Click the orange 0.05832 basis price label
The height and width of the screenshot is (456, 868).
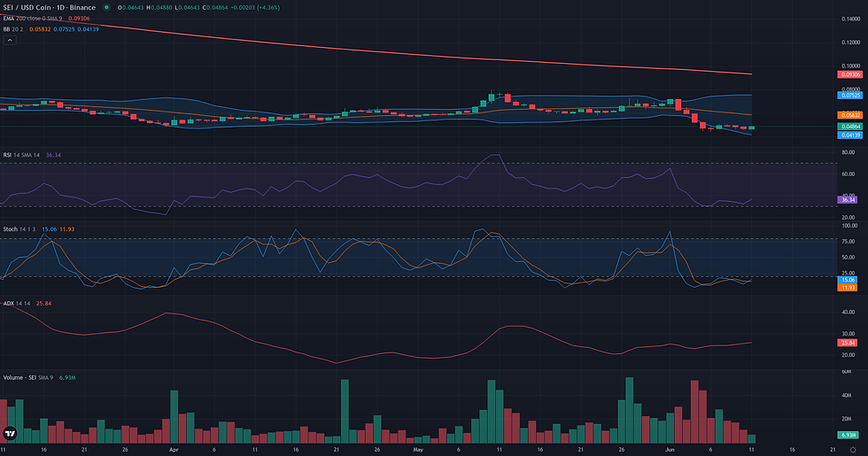[849, 115]
